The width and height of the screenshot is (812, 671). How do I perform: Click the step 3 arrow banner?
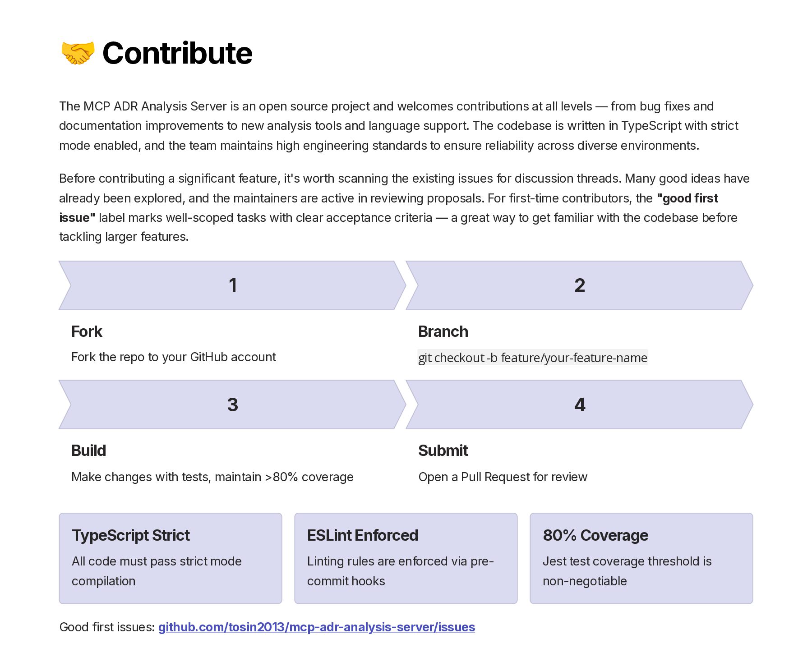click(x=232, y=404)
